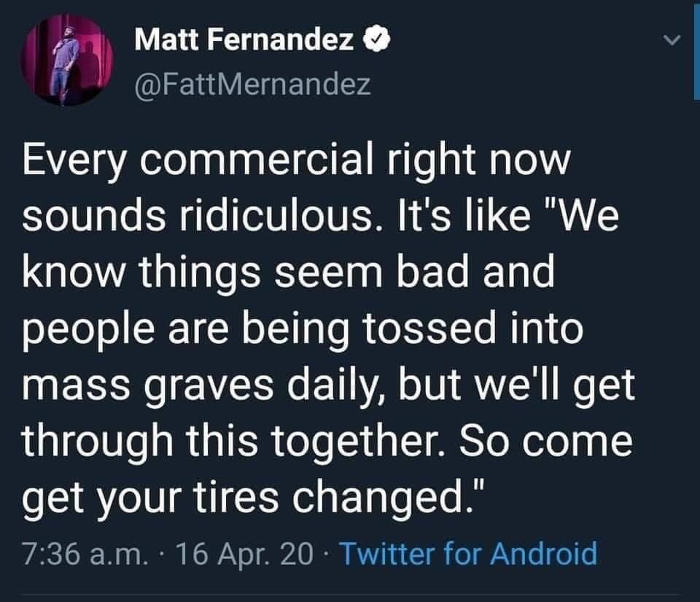This screenshot has height=602, width=700.
Task: Click the divider line below the timestamp
Action: (351, 595)
